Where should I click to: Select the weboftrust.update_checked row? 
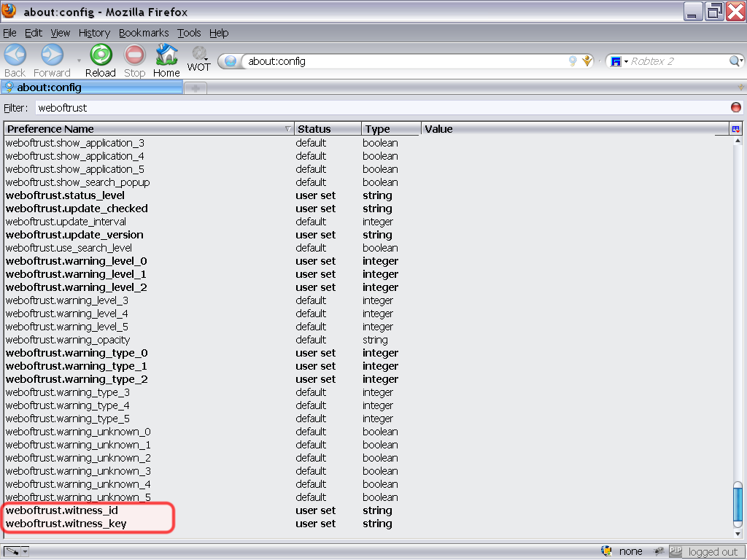[x=368, y=209]
